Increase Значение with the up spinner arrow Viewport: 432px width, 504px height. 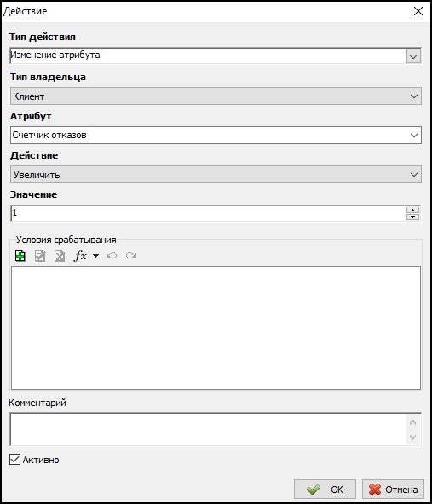click(x=412, y=211)
